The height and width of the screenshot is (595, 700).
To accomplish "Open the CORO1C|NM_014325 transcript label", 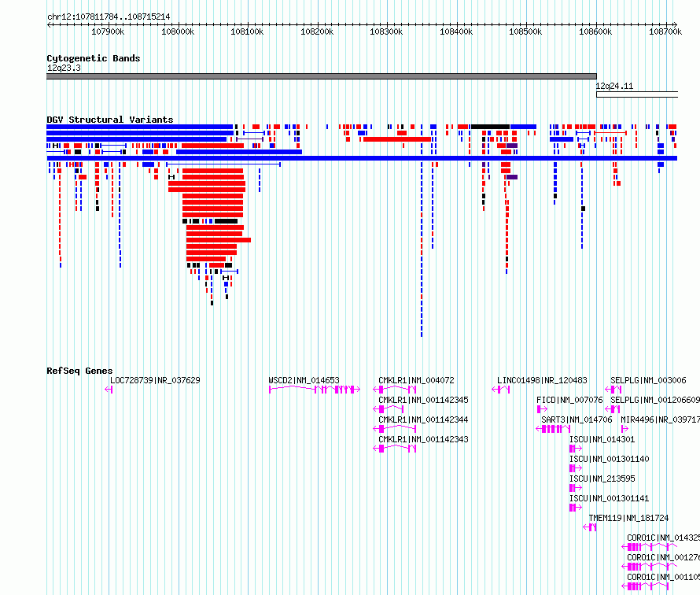I will point(663,538).
